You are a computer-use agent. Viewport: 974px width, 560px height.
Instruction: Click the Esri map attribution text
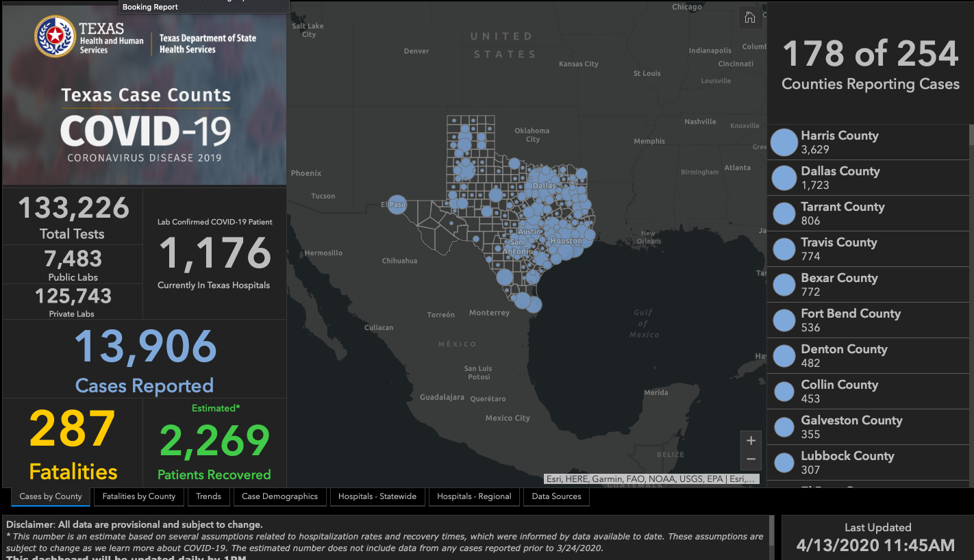click(x=651, y=479)
